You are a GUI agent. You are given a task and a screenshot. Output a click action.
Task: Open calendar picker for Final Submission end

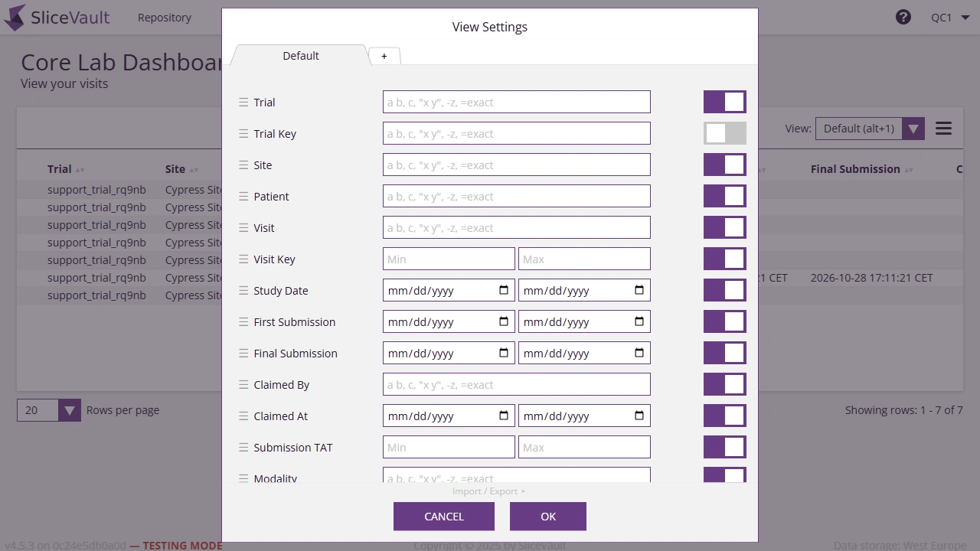coord(639,353)
